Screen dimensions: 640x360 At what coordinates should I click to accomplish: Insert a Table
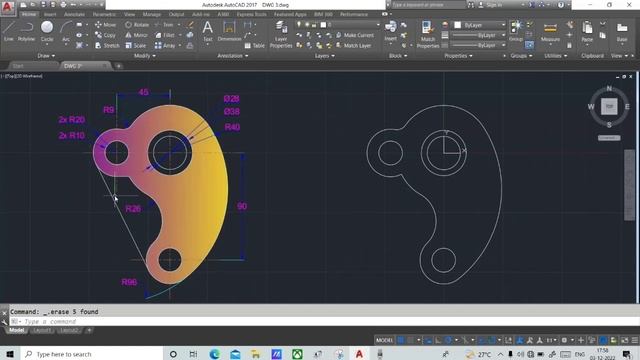254,46
